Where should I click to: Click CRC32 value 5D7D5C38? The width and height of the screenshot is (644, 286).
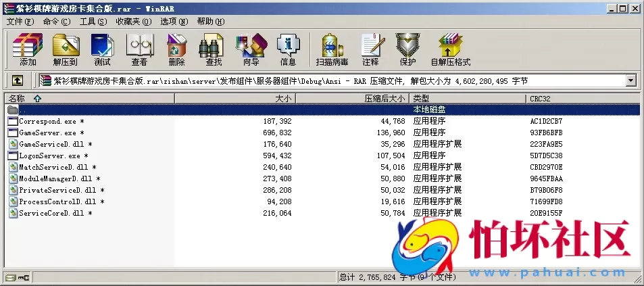pyautogui.click(x=546, y=156)
